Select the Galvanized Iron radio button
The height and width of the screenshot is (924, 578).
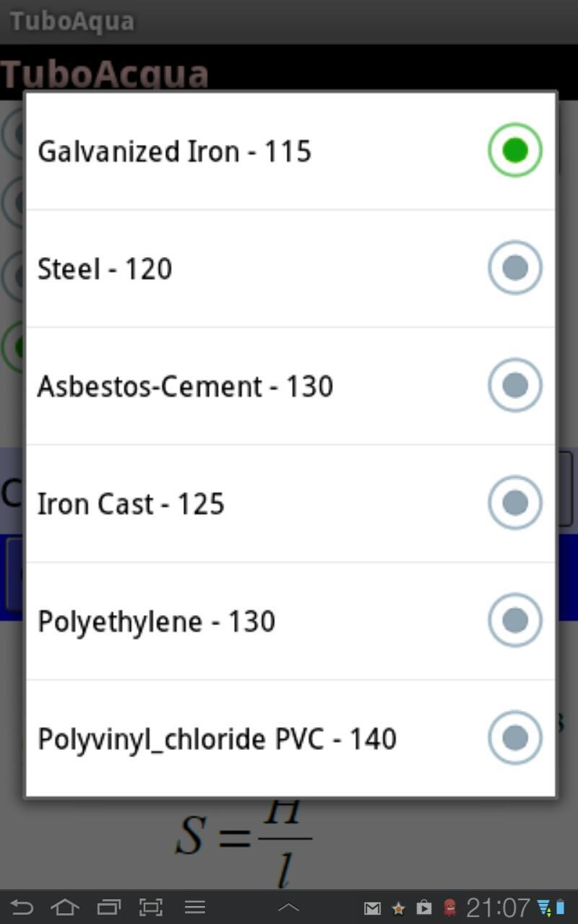514,150
